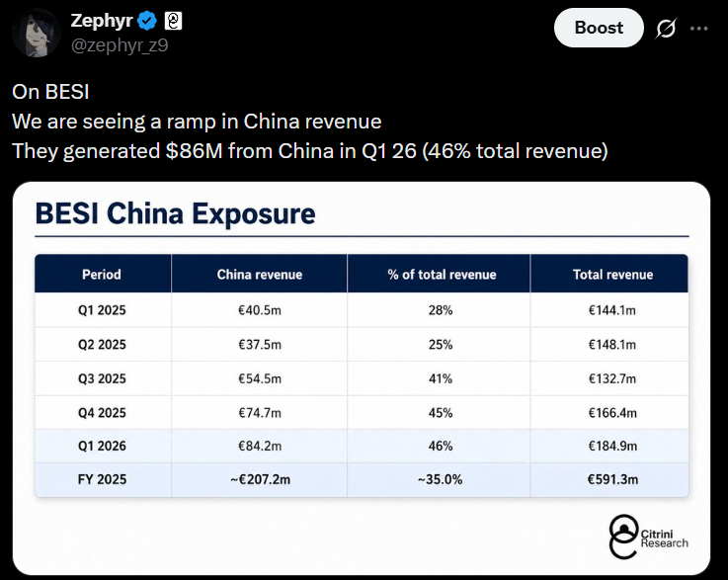Viewport: 728px width, 580px height.
Task: Click the 'ramp in China revenue' text line
Action: (x=197, y=122)
